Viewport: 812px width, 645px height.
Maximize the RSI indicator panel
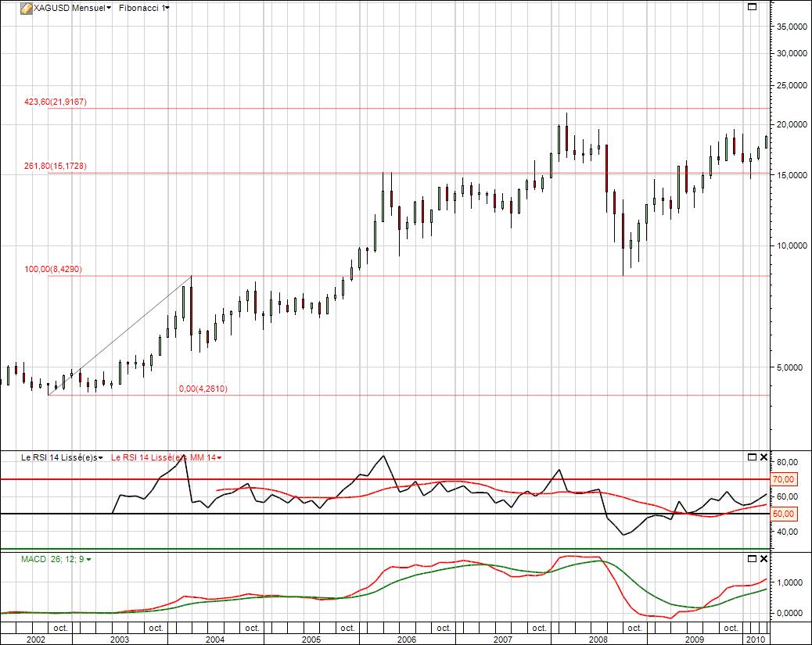tap(753, 457)
